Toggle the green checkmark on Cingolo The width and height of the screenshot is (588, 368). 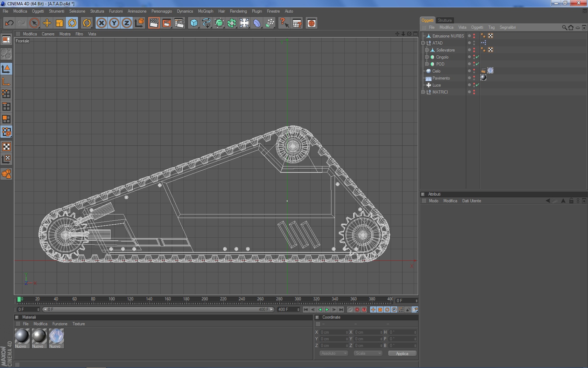point(477,57)
